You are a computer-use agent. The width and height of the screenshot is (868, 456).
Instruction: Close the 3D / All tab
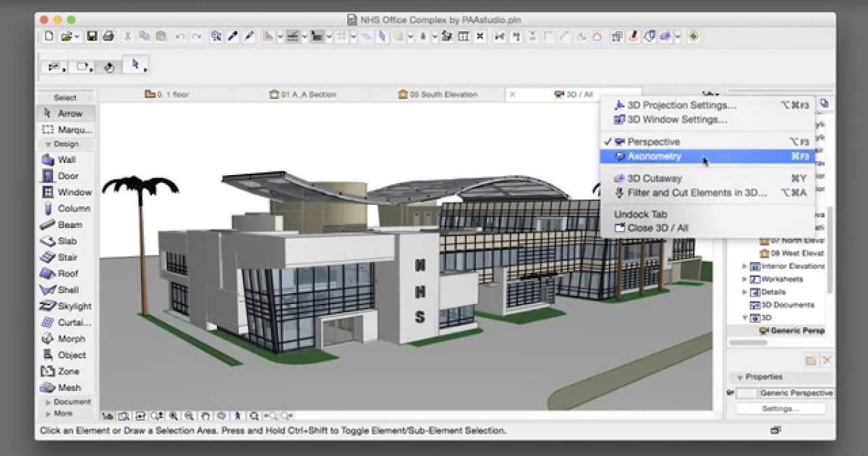pos(513,94)
